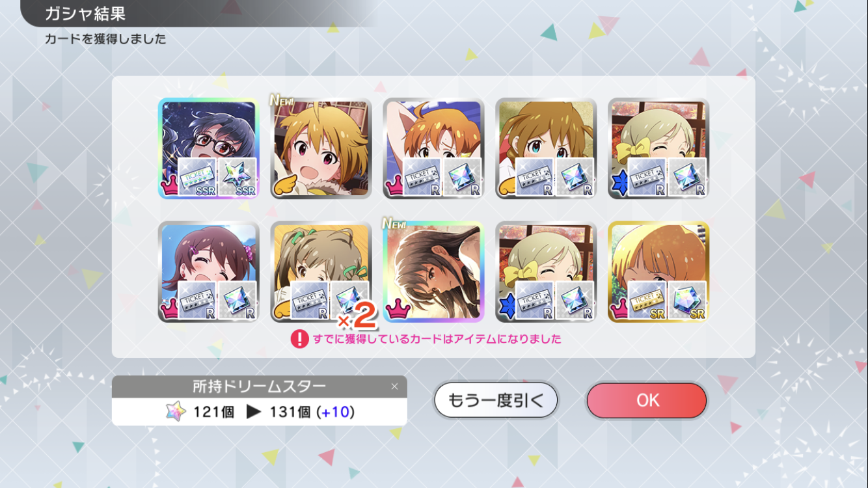
Task: Tap the yellow wing icon on the NEW card
Action: [x=284, y=189]
